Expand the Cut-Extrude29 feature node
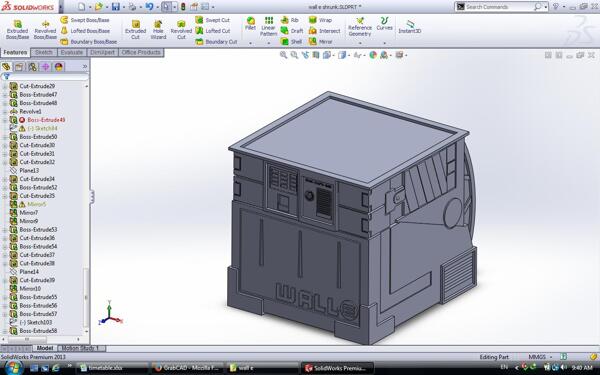600x375 pixels. (x=5, y=86)
